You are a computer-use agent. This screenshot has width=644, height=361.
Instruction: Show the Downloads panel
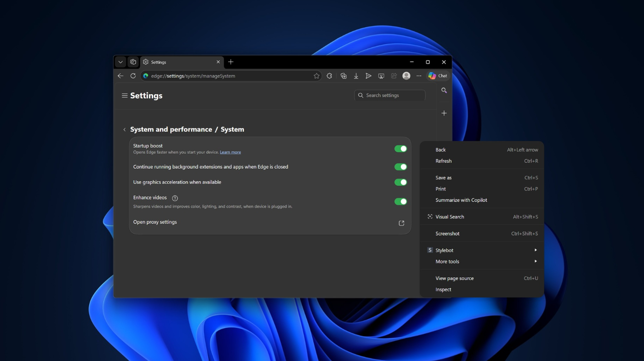pyautogui.click(x=356, y=76)
